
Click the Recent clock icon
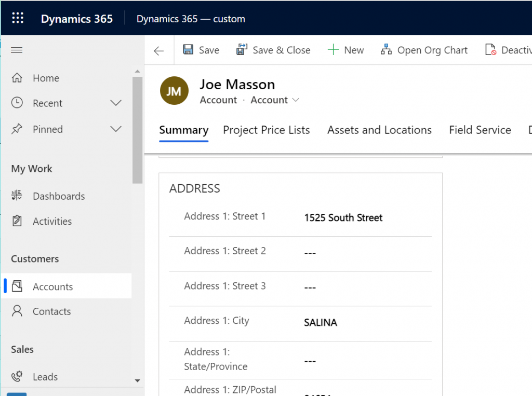tap(17, 103)
